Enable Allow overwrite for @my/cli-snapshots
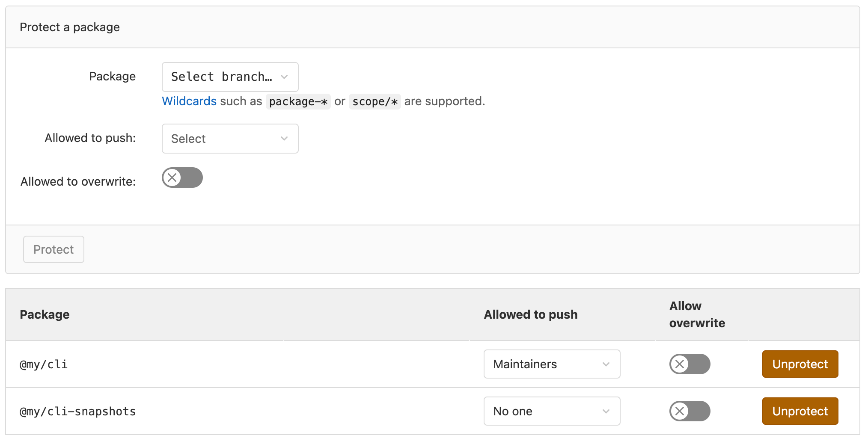The image size is (868, 444). pos(690,411)
